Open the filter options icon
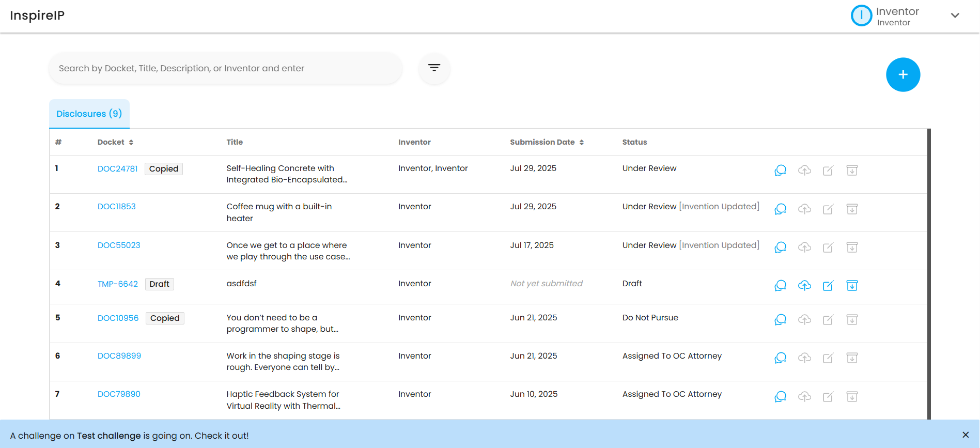 pyautogui.click(x=434, y=68)
